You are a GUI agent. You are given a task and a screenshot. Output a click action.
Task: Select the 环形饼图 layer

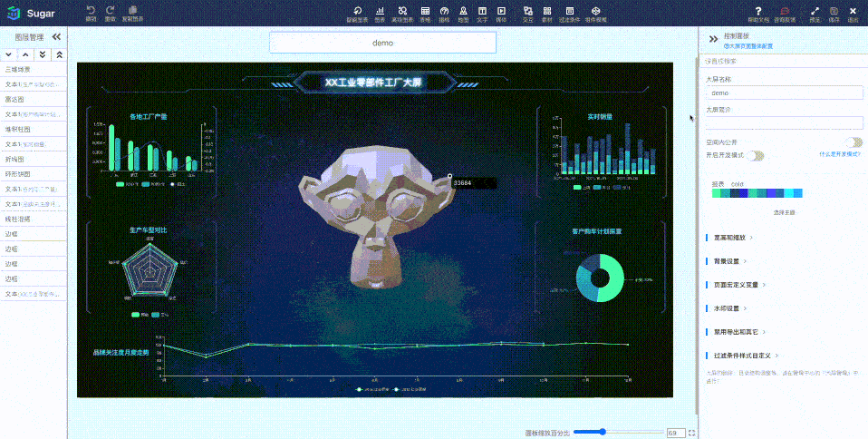click(x=34, y=174)
